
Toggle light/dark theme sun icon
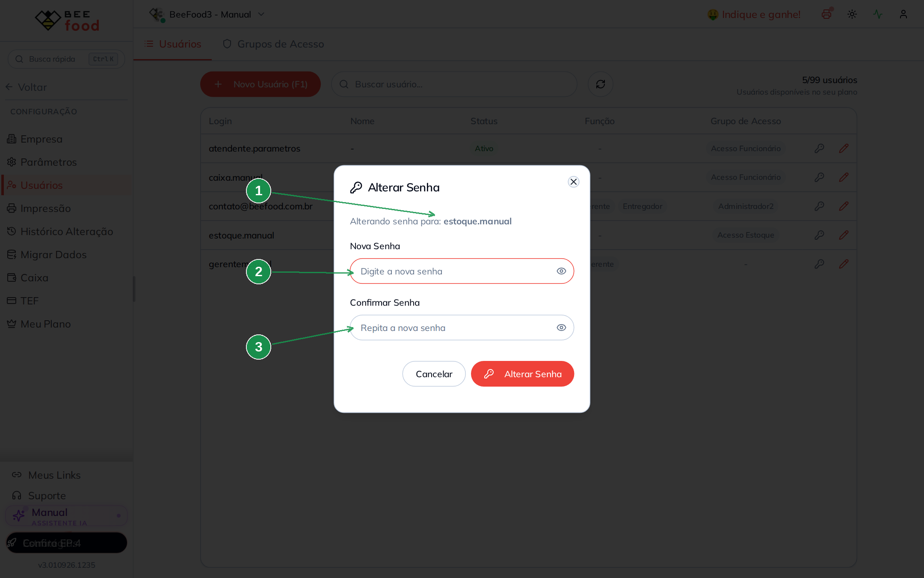tap(852, 14)
